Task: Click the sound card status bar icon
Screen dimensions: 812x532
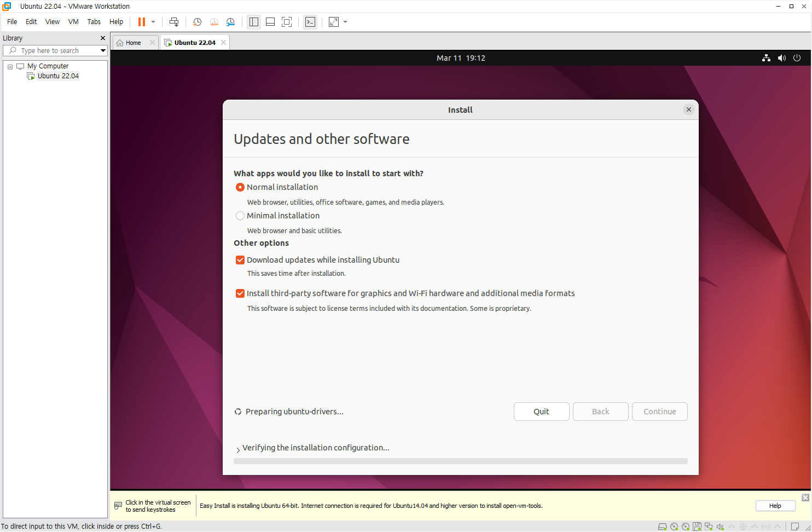Action: tap(720, 527)
